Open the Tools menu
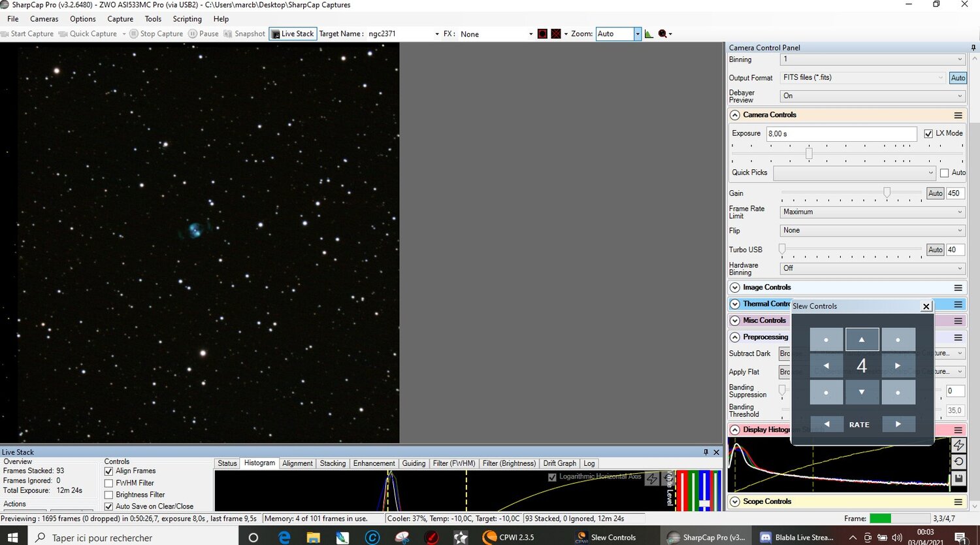The image size is (980, 545). point(153,19)
